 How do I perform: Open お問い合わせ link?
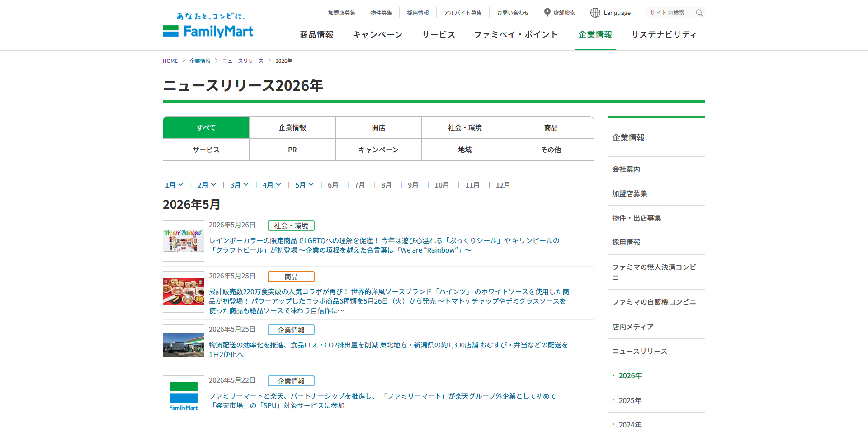[x=513, y=13]
